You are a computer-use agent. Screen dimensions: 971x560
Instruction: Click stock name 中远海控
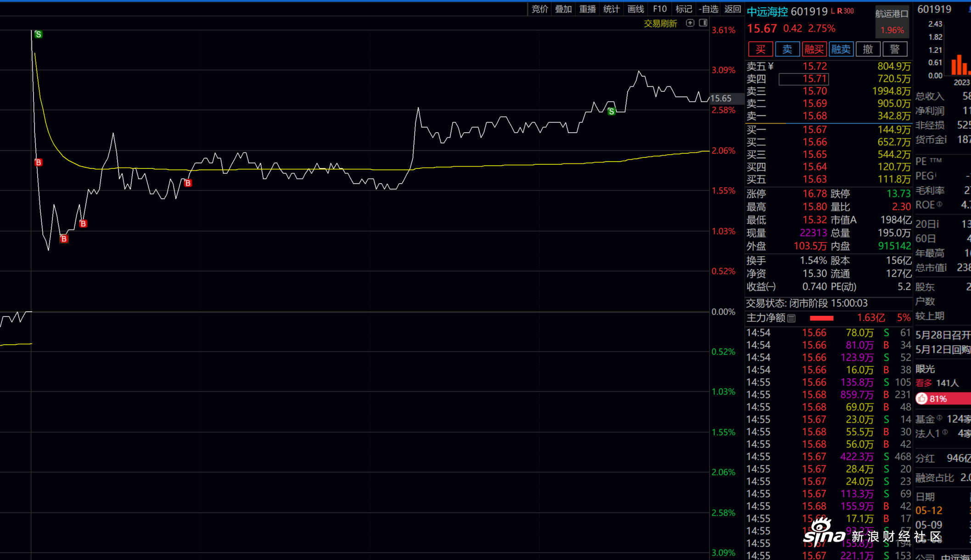(767, 11)
